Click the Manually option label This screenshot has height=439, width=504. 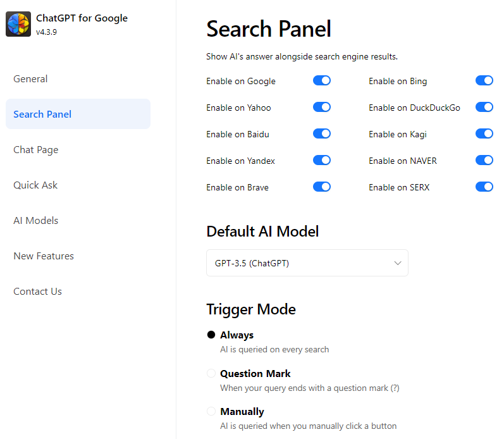(242, 412)
